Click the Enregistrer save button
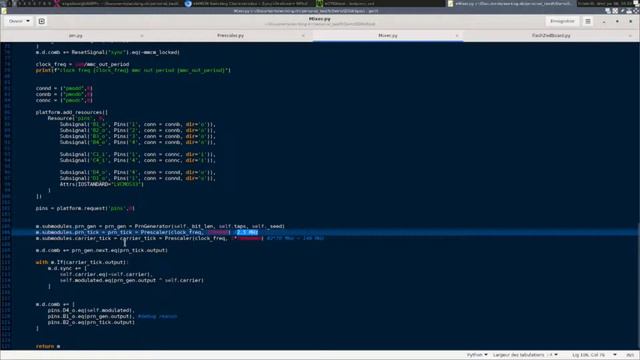This screenshot has height=360, width=640. tap(562, 21)
